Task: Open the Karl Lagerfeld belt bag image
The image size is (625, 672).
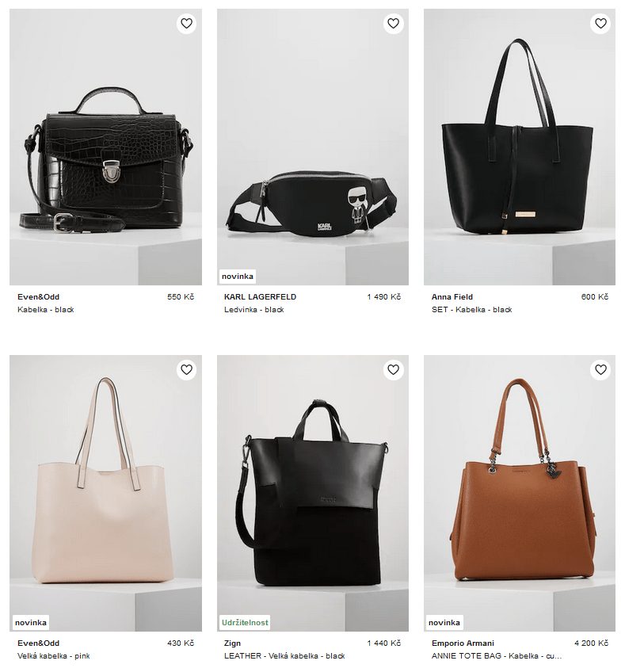Action: tap(313, 147)
